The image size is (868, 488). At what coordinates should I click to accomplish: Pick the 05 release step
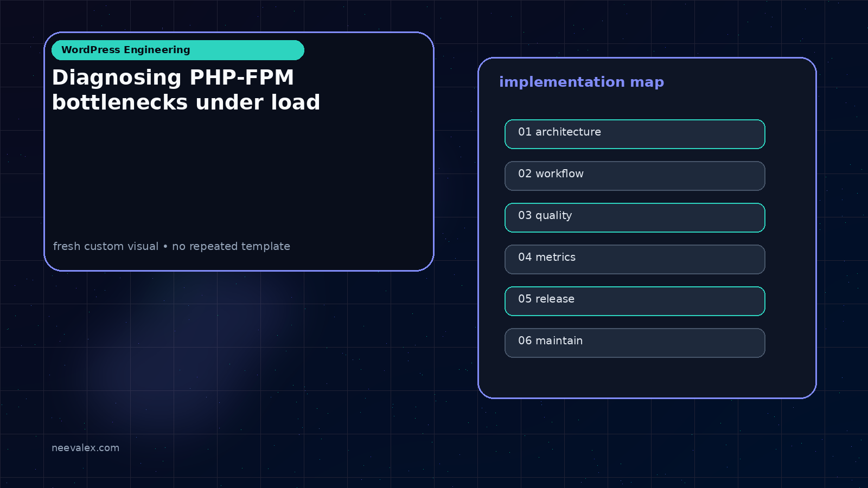click(635, 301)
